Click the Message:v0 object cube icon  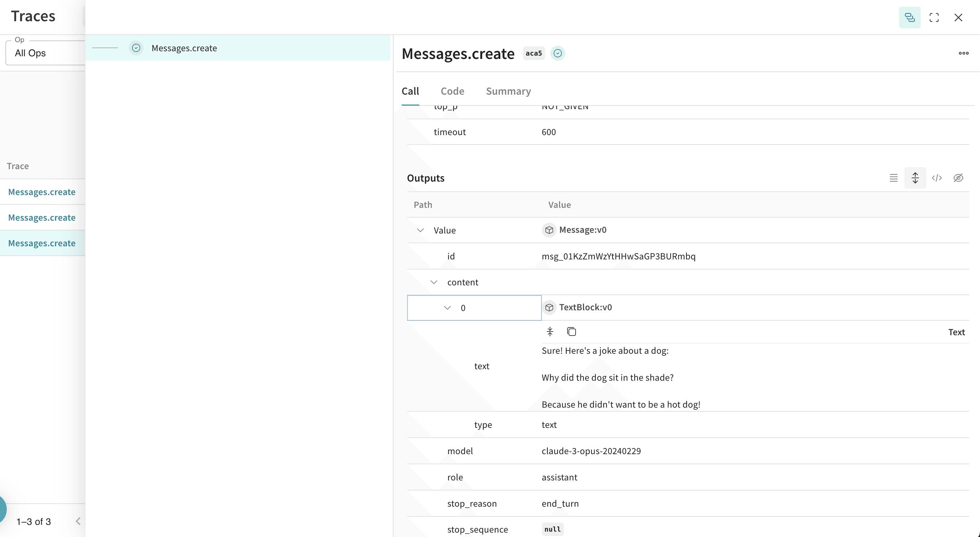click(x=549, y=230)
